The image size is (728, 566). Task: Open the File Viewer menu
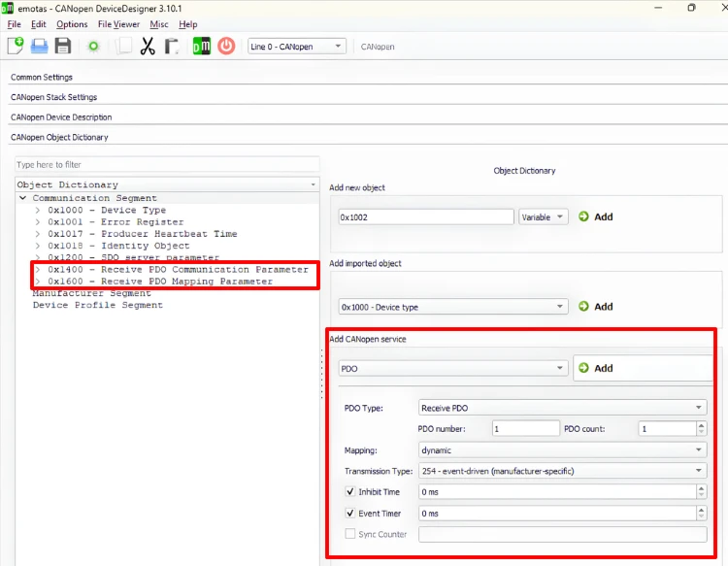[x=118, y=24]
